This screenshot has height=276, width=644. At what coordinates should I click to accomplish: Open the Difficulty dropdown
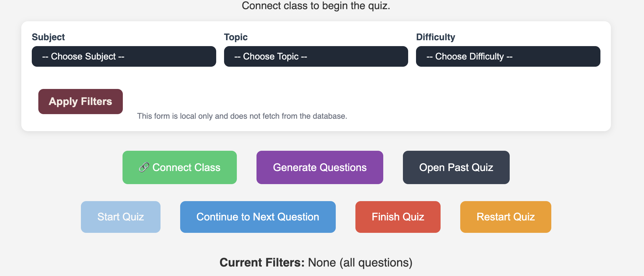point(508,56)
